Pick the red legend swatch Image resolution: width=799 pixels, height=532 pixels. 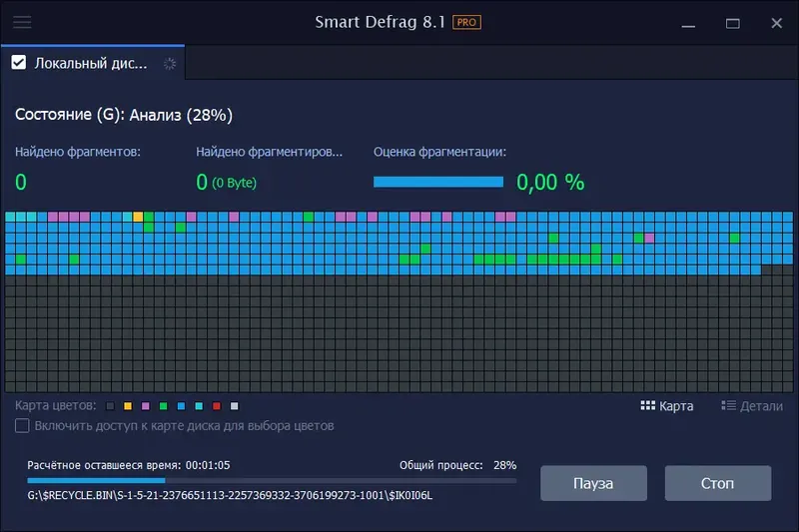click(217, 406)
